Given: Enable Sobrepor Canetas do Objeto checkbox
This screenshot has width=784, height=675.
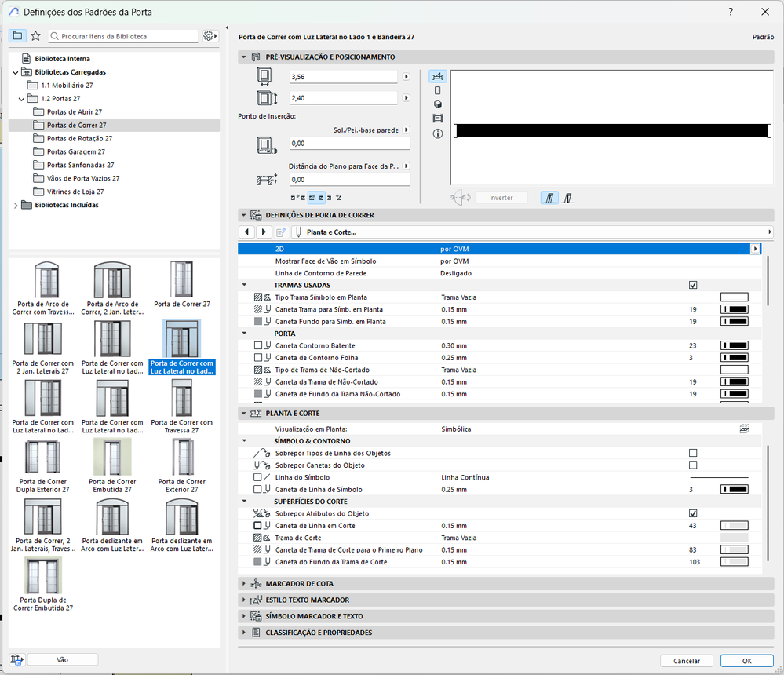Looking at the screenshot, I should point(693,465).
